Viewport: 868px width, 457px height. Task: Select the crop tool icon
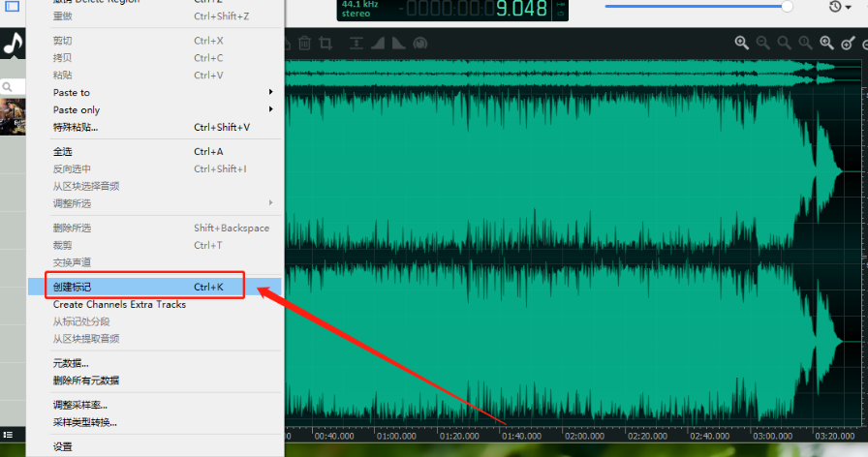[325, 44]
